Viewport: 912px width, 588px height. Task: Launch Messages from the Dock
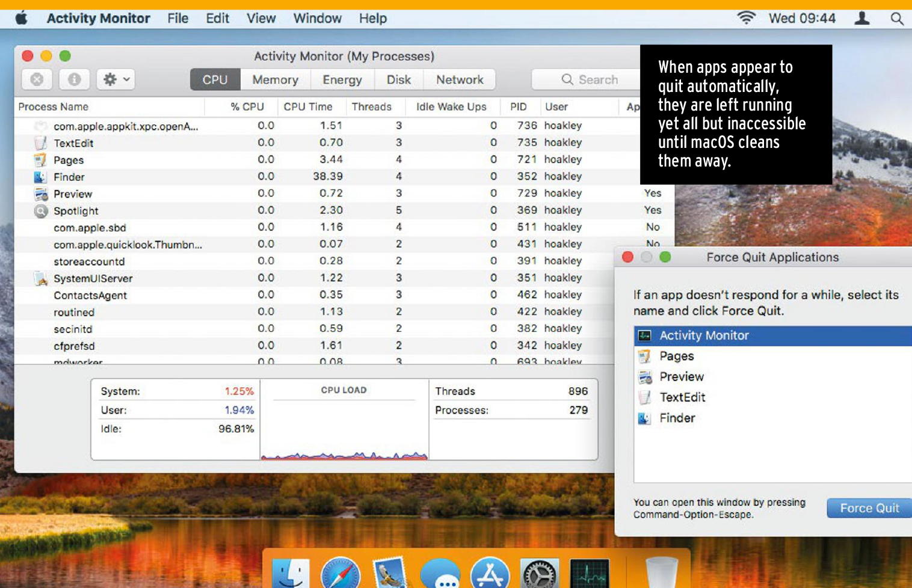coord(440,573)
